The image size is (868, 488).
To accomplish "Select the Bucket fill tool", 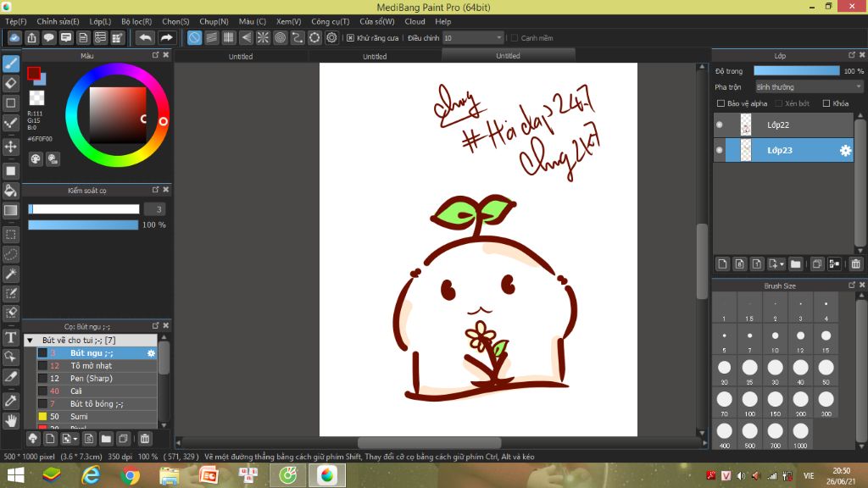I will click(x=10, y=191).
